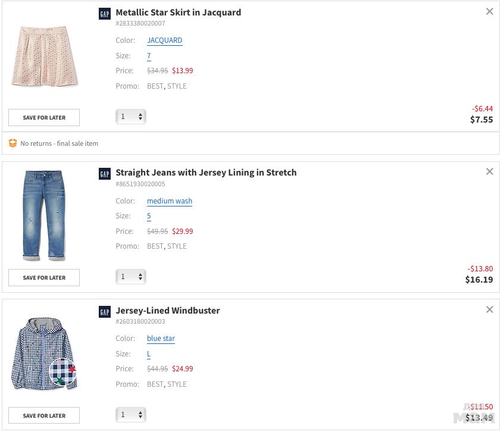Screen dimensions: 504x432
Task: Change size 7 of the skirt
Action: [x=149, y=56]
